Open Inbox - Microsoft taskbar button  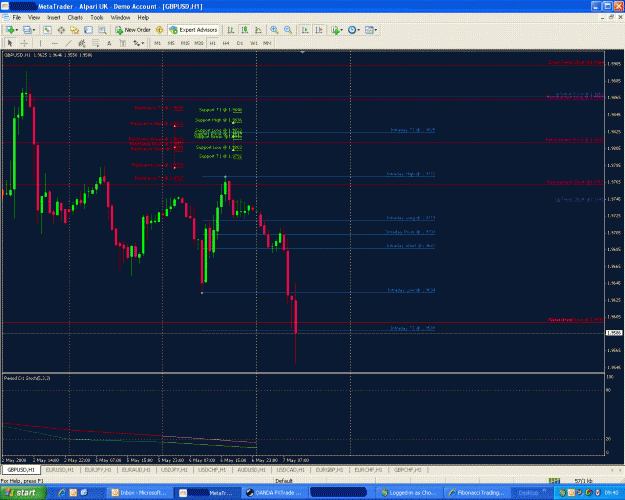[140, 493]
